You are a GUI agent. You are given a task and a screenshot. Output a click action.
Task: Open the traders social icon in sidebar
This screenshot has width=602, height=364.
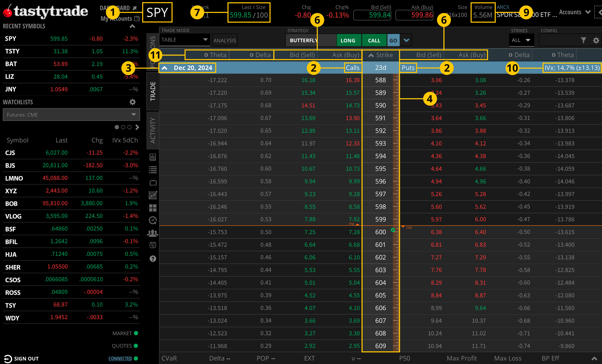point(153,233)
